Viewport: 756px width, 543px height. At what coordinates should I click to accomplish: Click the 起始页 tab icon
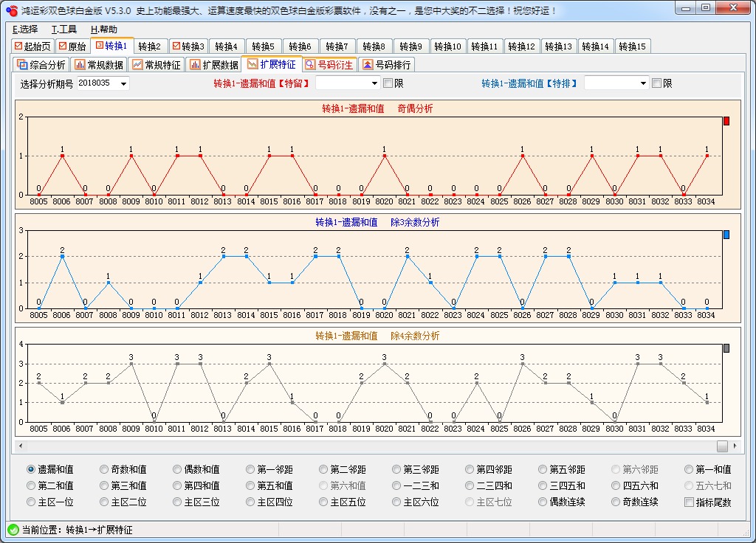pyautogui.click(x=18, y=46)
